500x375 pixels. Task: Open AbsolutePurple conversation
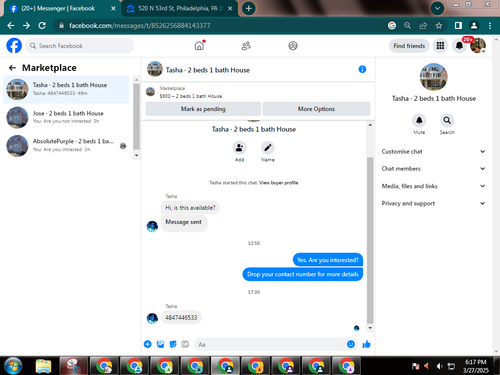click(x=66, y=145)
